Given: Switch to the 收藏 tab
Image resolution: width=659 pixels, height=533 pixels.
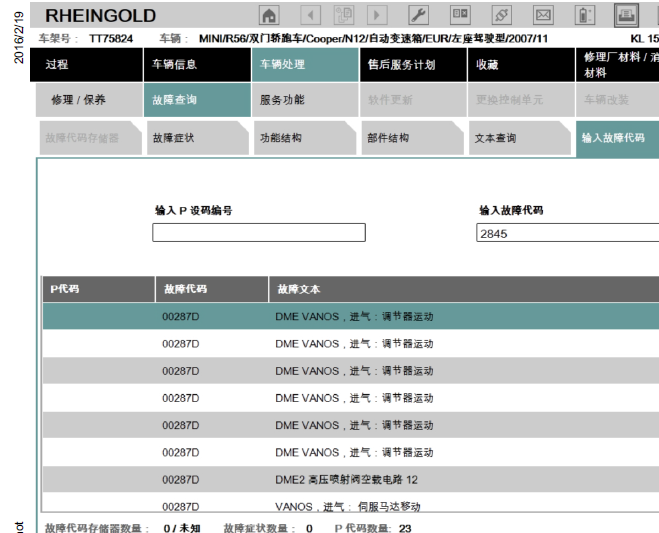Looking at the screenshot, I should [521, 64].
